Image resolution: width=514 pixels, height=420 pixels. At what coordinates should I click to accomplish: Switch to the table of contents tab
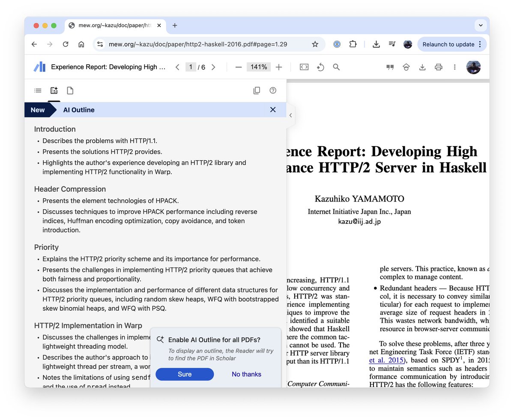point(38,90)
